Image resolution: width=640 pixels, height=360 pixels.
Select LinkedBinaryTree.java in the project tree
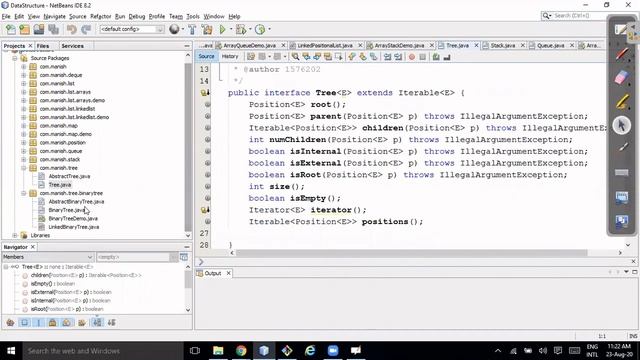tap(74, 227)
